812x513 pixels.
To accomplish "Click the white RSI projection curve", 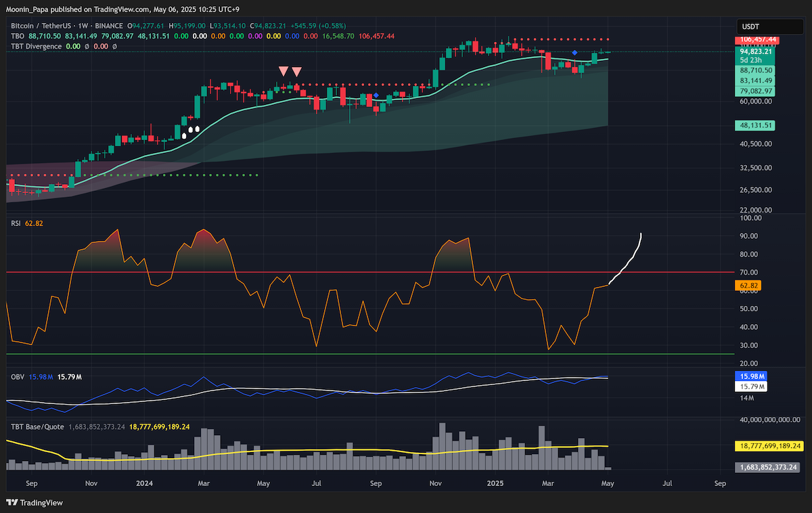I will [626, 258].
